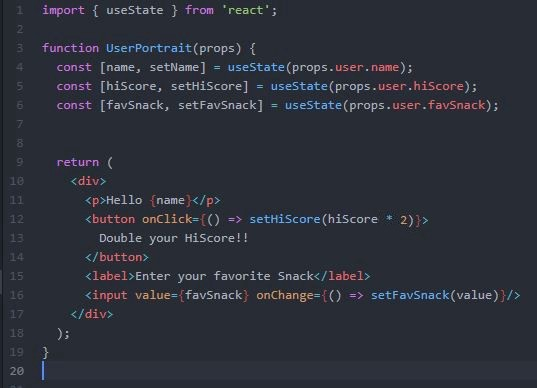Click the opening <div> tag
Viewport: 537px width, 388px height.
point(88,181)
